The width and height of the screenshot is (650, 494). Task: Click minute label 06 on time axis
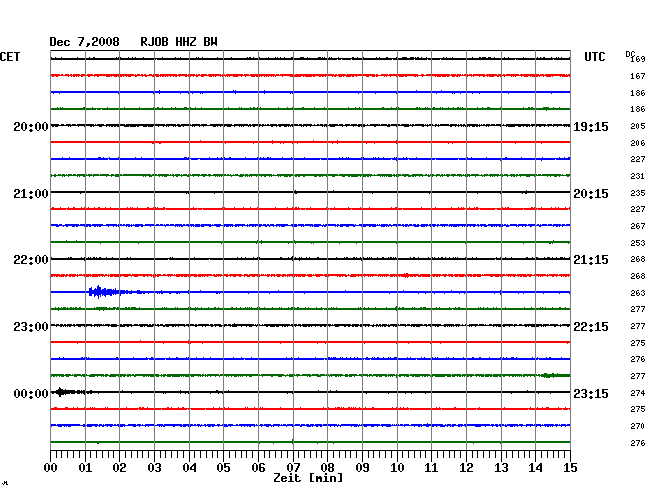coord(258,467)
